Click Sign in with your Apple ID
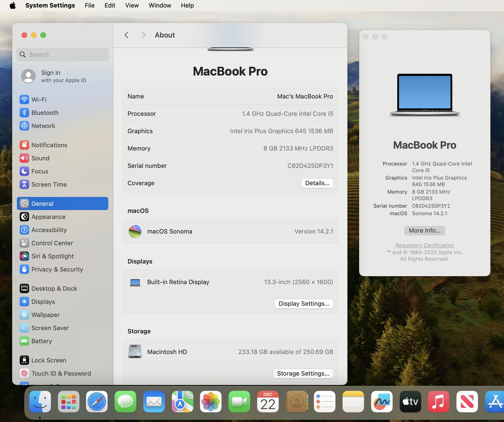The width and height of the screenshot is (504, 422). click(x=63, y=76)
